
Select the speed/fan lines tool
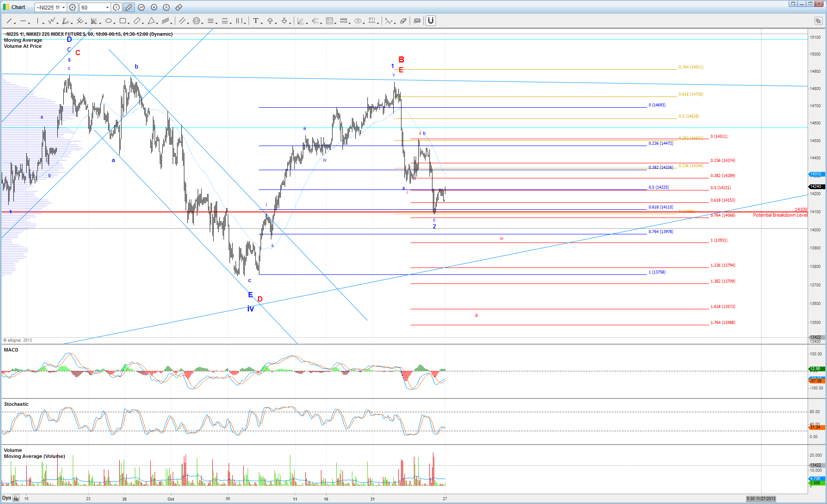pyautogui.click(x=66, y=21)
